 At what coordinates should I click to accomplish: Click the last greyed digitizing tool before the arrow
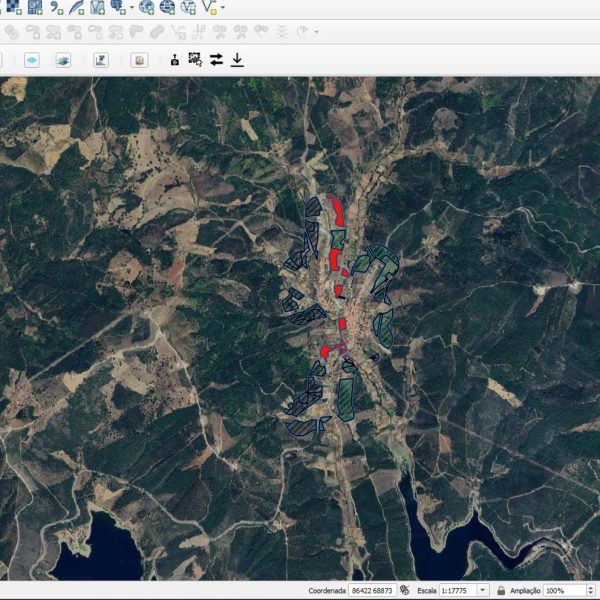303,32
